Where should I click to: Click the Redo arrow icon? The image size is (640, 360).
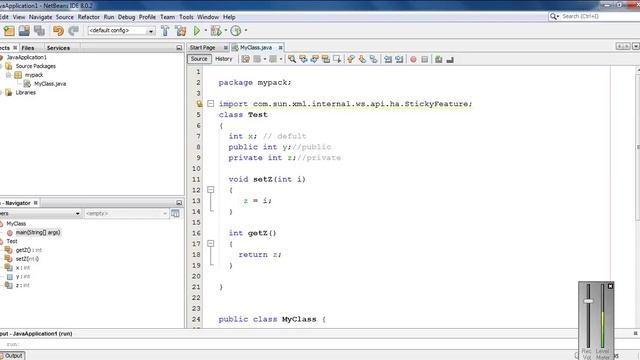pos(73,31)
